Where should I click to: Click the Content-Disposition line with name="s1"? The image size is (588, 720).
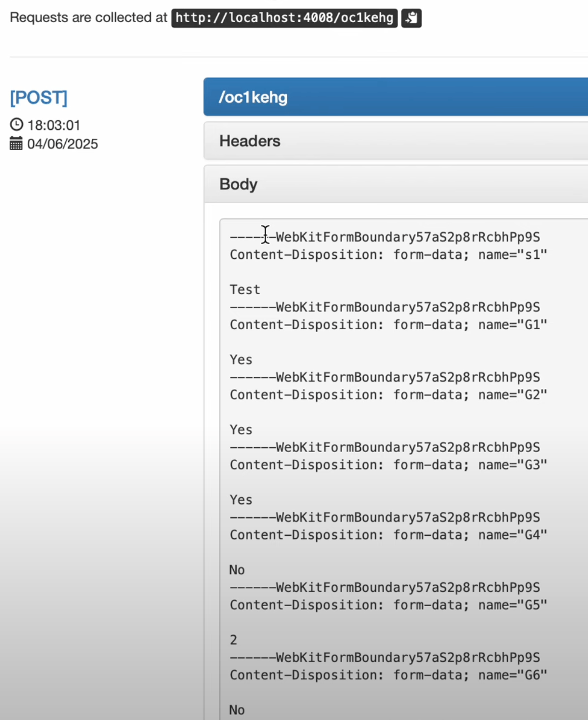click(388, 255)
